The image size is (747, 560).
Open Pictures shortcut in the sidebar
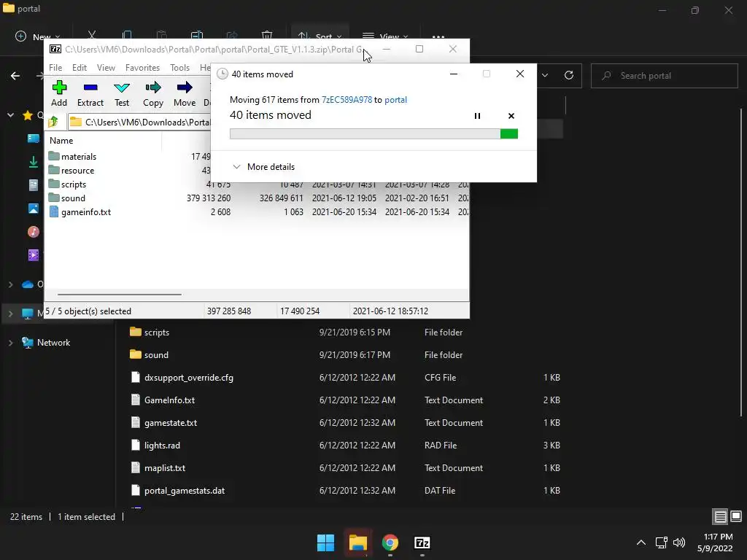tap(34, 209)
